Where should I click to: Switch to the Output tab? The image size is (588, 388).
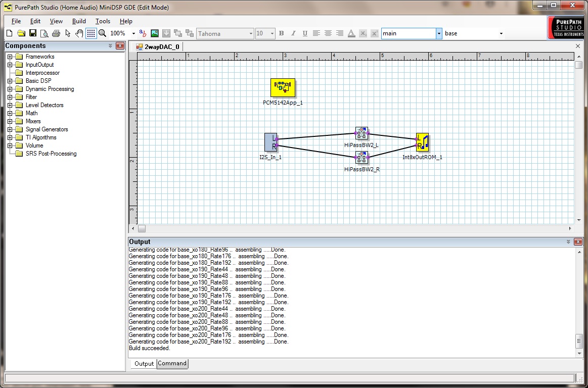click(x=144, y=364)
